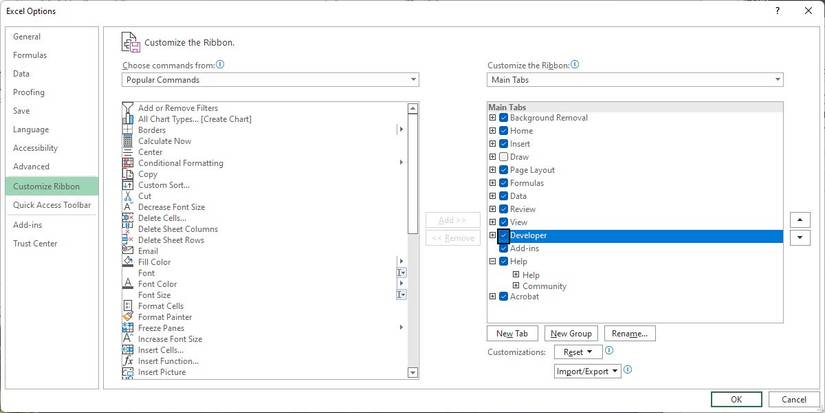825x413 pixels.
Task: Toggle the Developer tab checkbox
Action: 504,236
